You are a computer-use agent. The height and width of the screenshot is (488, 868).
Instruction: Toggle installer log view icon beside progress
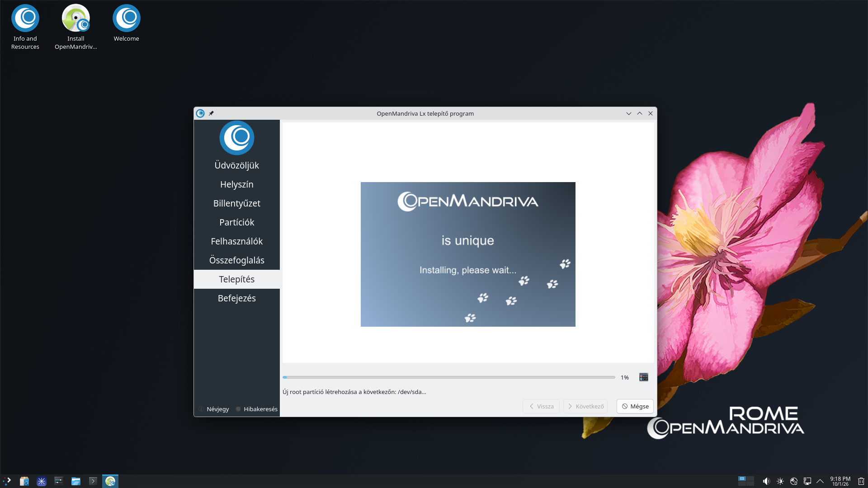(644, 377)
